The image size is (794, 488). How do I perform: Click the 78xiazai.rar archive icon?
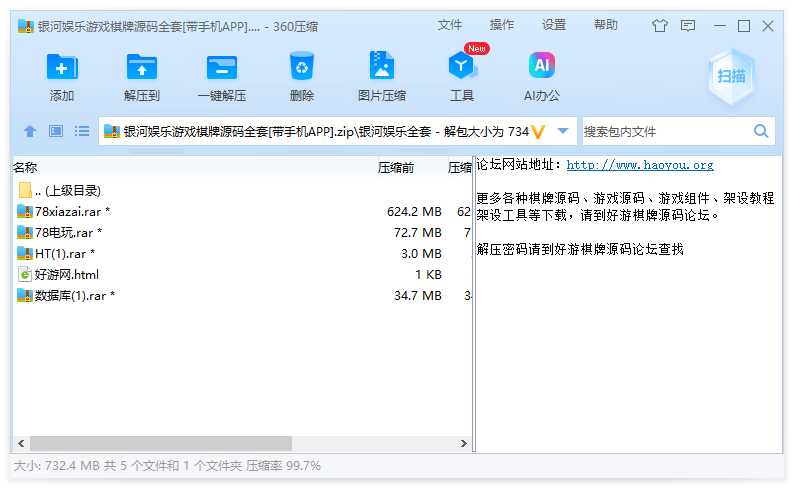click(x=25, y=212)
